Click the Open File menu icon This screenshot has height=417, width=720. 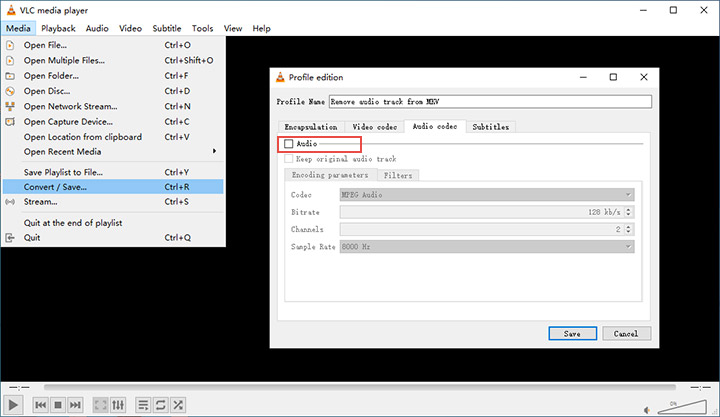10,45
